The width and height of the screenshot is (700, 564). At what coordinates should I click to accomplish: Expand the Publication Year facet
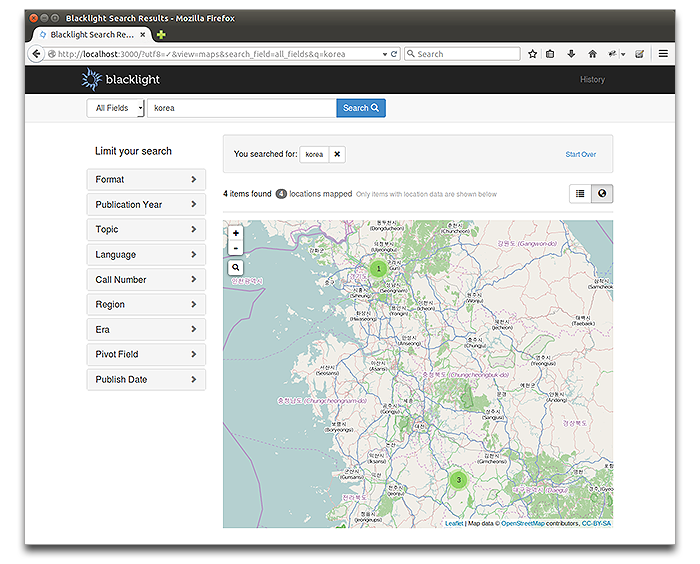click(x=146, y=205)
